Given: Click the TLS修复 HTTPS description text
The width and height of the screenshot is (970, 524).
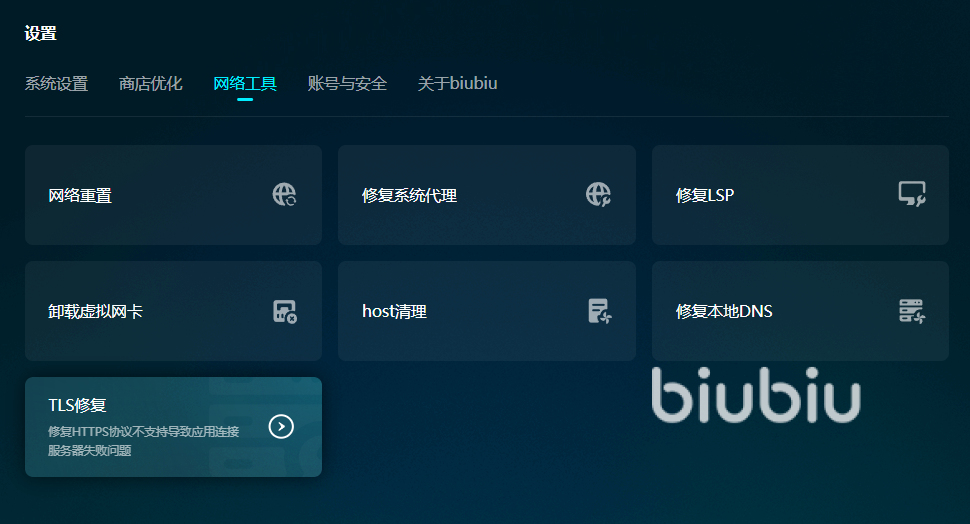Looking at the screenshot, I should tap(144, 441).
